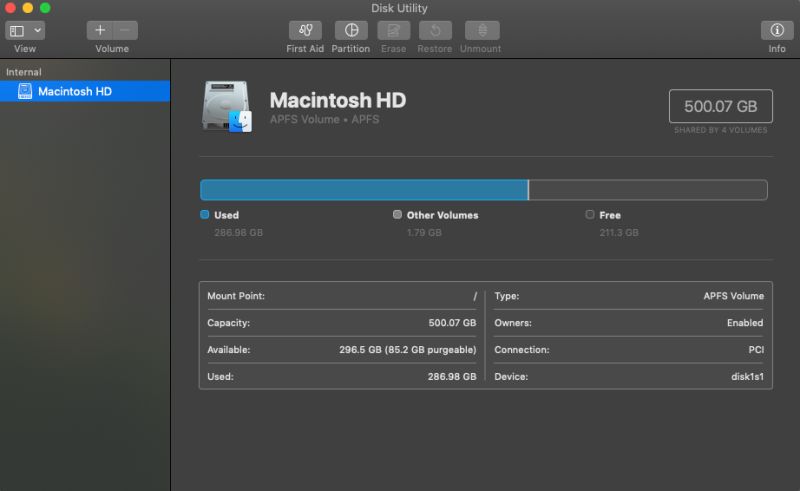This screenshot has width=800, height=491.
Task: Click the large Macintosh HD drive image
Action: coord(227,106)
